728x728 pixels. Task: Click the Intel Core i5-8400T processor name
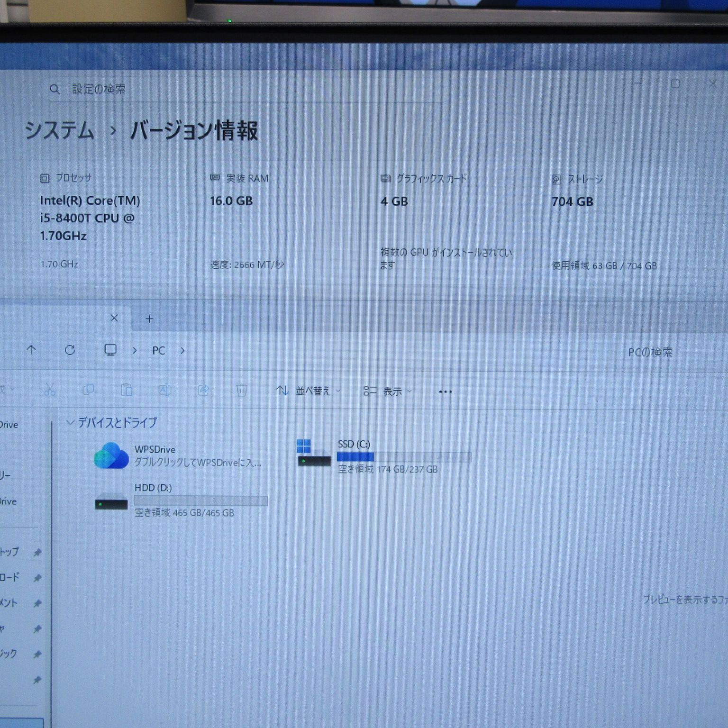point(90,218)
